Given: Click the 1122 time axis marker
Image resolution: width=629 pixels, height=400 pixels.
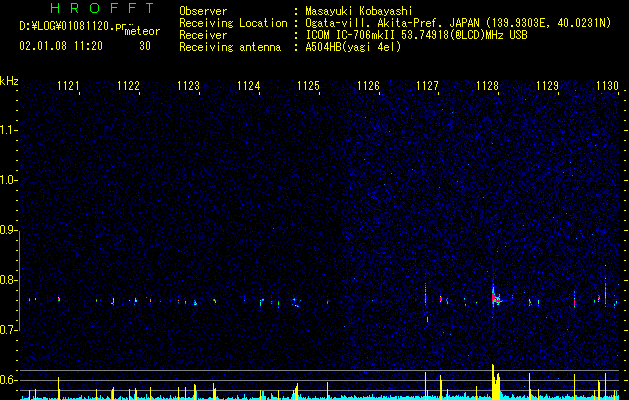Looking at the screenshot, I should [128, 86].
